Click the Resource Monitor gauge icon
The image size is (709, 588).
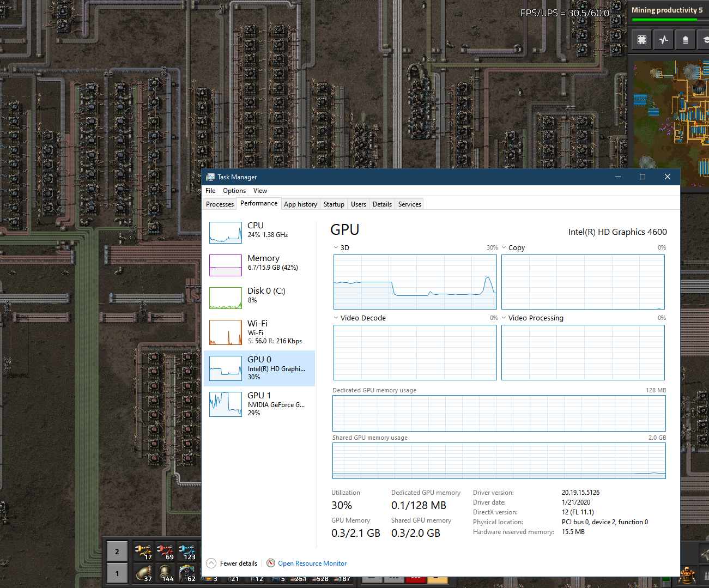271,563
